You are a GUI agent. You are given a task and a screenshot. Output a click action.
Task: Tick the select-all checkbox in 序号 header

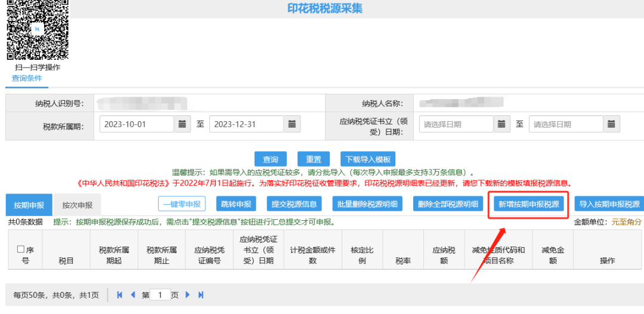point(20,249)
